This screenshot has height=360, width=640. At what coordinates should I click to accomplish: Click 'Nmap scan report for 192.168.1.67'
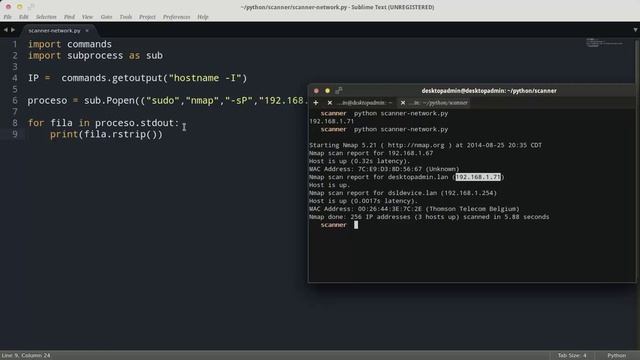371,153
